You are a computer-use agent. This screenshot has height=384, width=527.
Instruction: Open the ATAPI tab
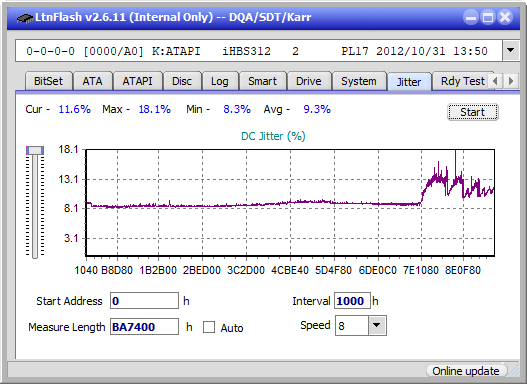tap(137, 81)
